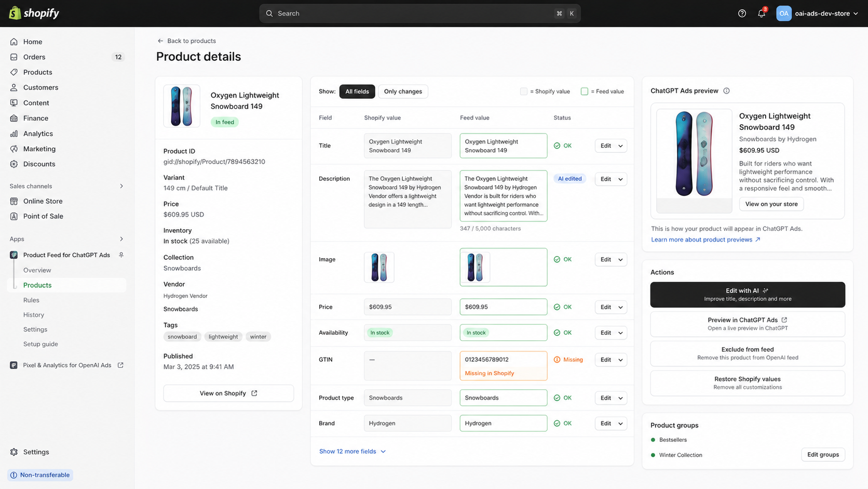This screenshot has height=489, width=868.
Task: Click the Edit button for Price
Action: point(606,307)
